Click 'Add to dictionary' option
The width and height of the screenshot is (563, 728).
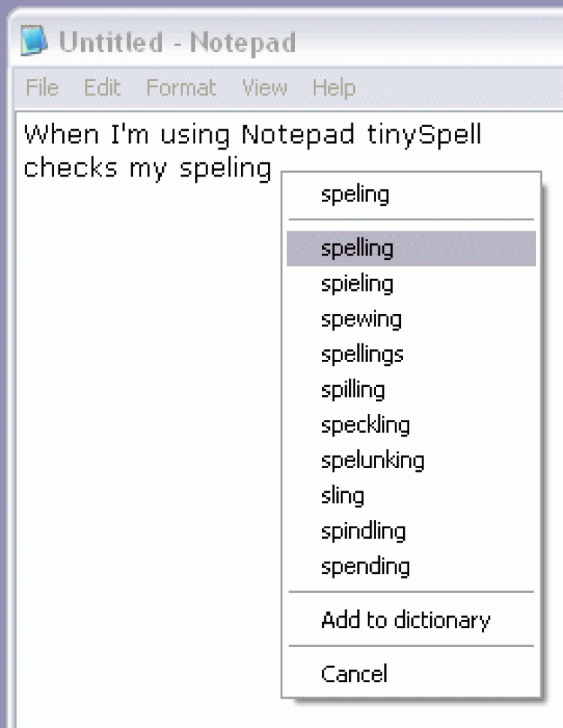pyautogui.click(x=405, y=620)
